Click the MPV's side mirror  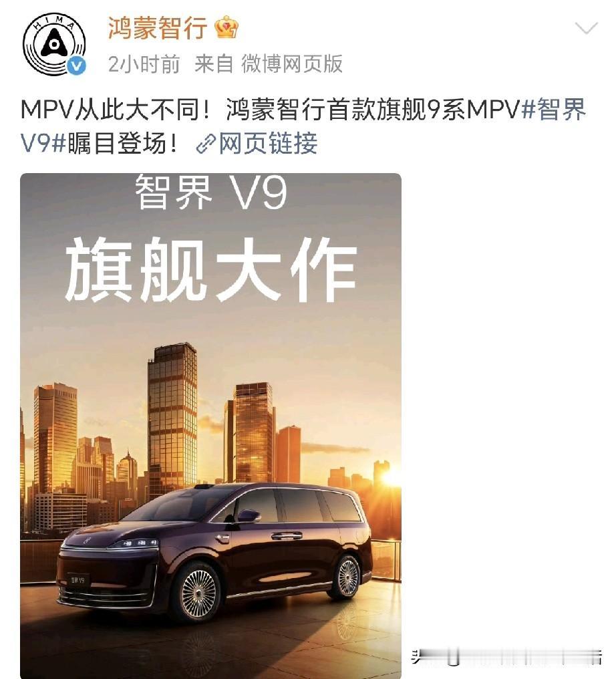tap(249, 515)
